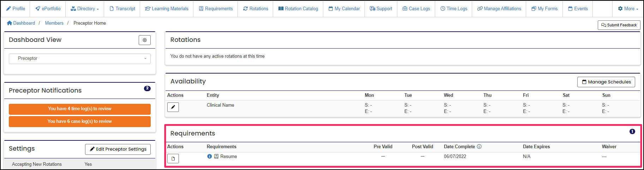
Task: Open Case Logs from the navigation
Action: [416, 8]
